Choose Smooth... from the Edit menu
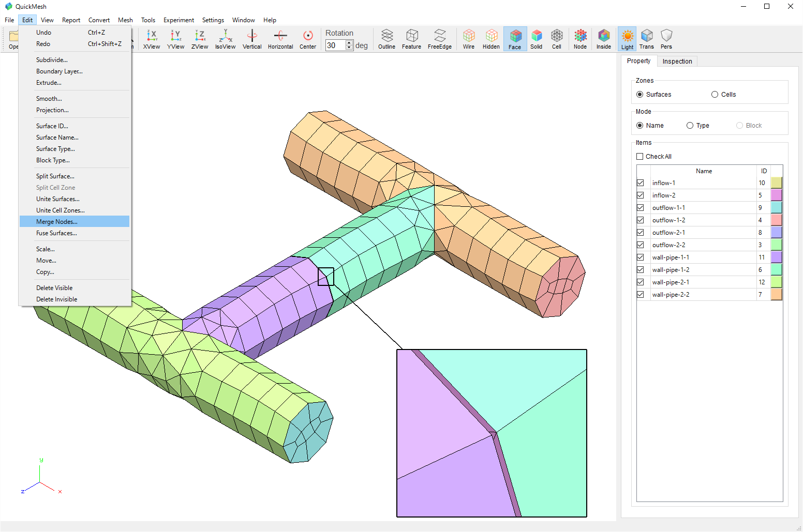The width and height of the screenshot is (803, 532). pos(75,99)
